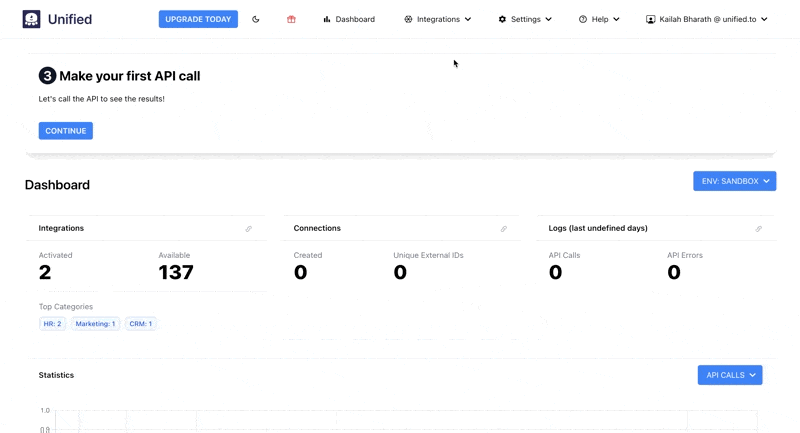Open the red gift icon
The width and height of the screenshot is (800, 433).
(x=291, y=19)
